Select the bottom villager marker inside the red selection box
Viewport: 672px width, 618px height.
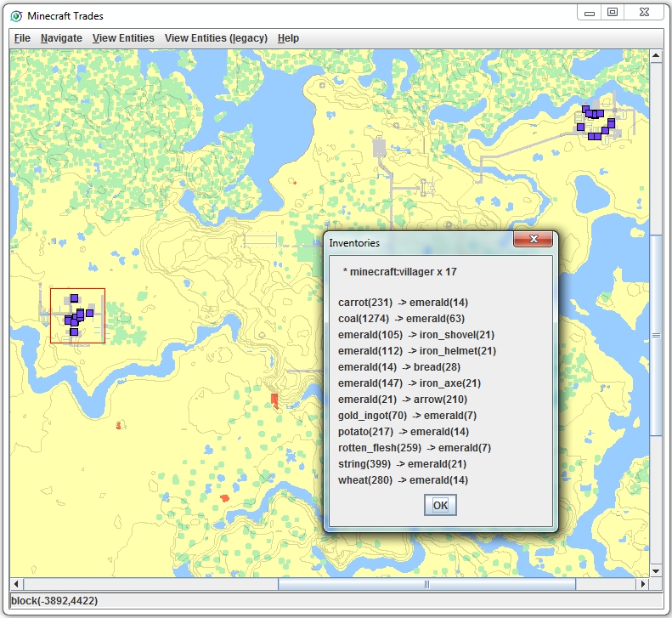74,332
